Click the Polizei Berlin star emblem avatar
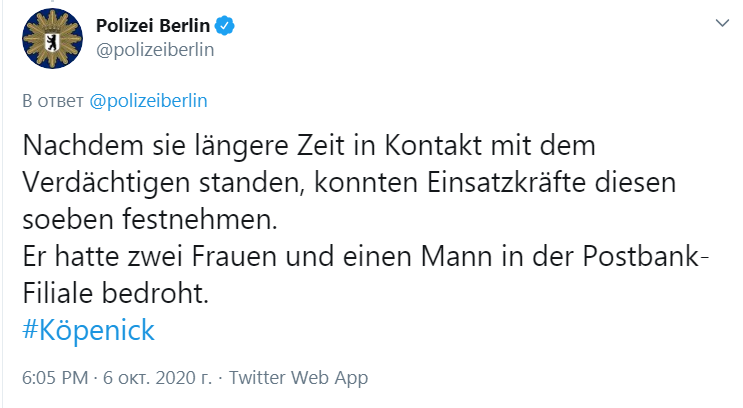Image resolution: width=743 pixels, height=408 pixels. pos(45,40)
